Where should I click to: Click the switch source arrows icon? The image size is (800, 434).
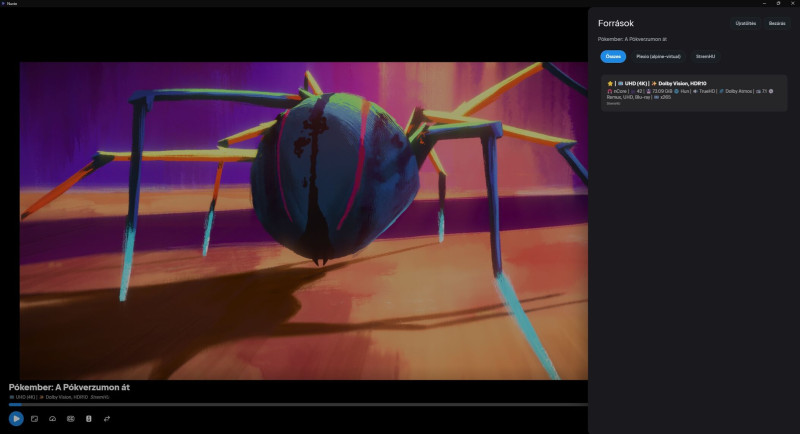[107, 419]
